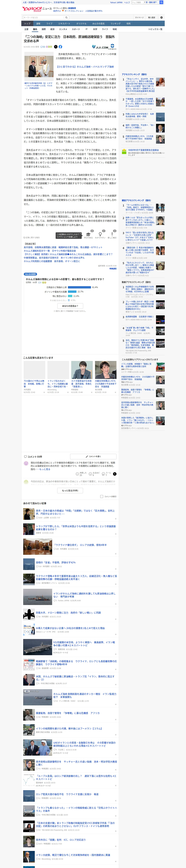Click the コメントを書く button
Image resolution: width=186 pixels, height=868 pixels.
93,457
